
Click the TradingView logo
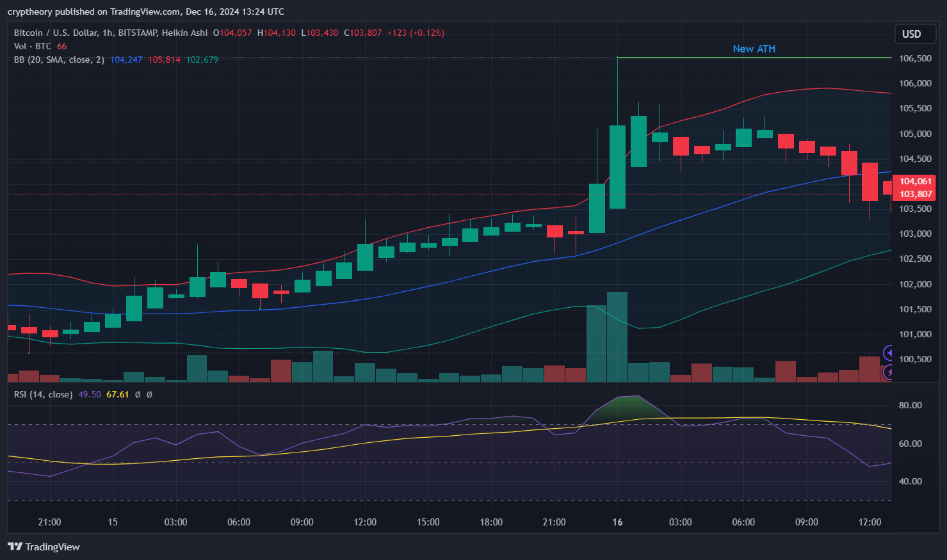coord(44,547)
